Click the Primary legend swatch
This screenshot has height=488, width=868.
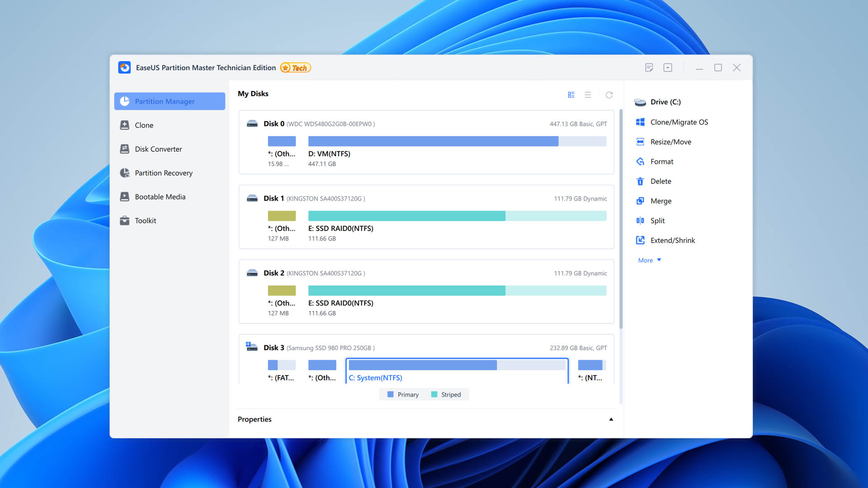[x=391, y=394]
